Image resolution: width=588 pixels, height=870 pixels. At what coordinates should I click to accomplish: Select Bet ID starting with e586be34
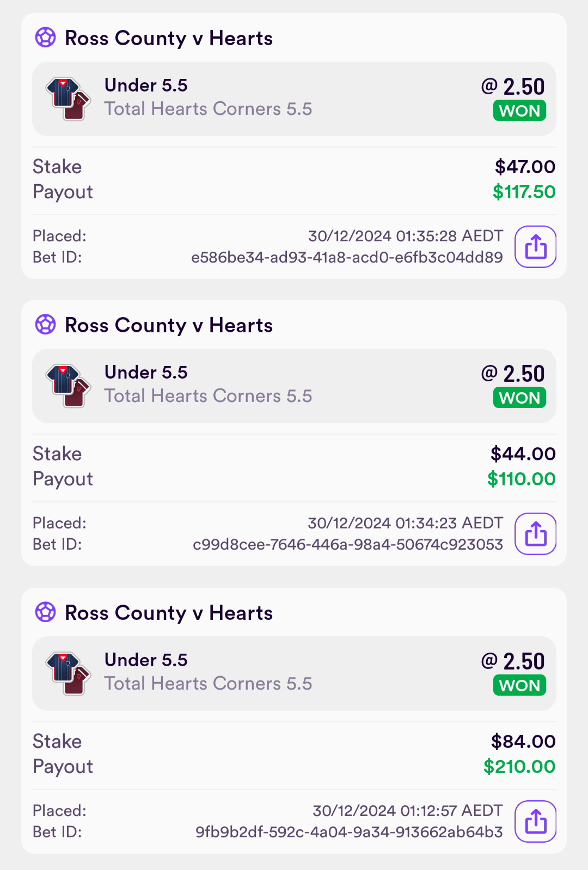[347, 257]
